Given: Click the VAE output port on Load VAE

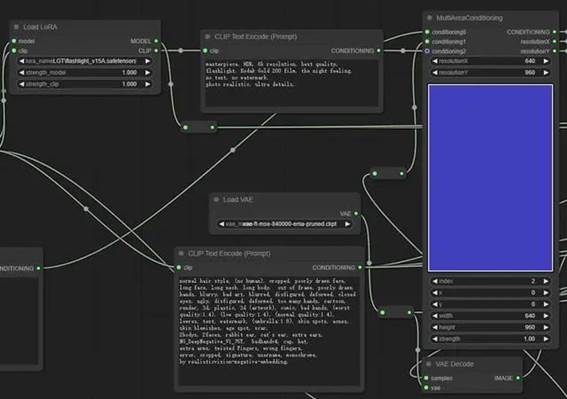Looking at the screenshot, I should pyautogui.click(x=356, y=213).
